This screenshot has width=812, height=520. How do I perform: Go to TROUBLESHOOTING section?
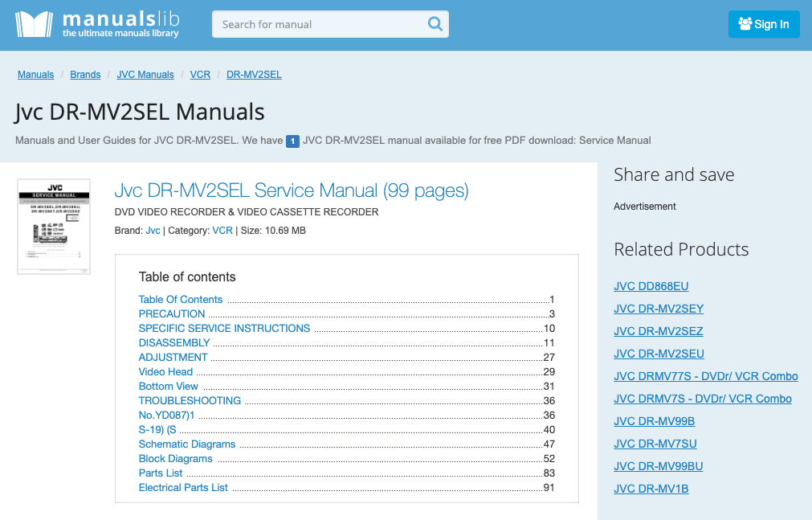(190, 401)
